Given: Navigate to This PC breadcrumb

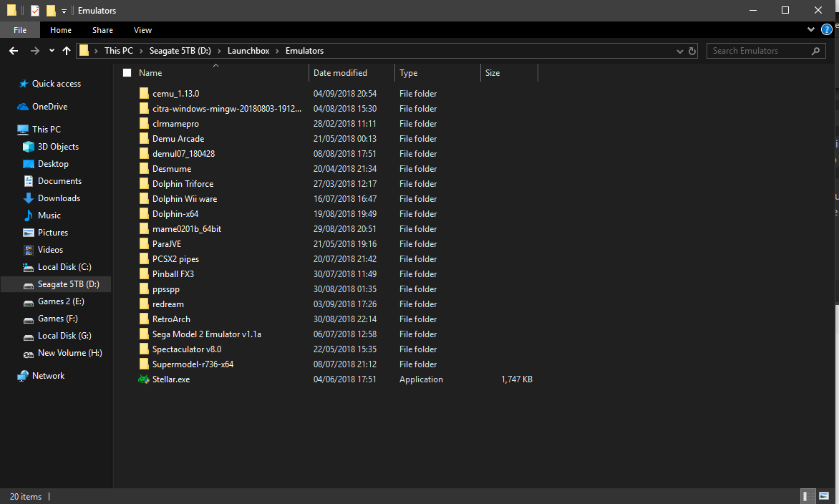Looking at the screenshot, I should pyautogui.click(x=119, y=51).
